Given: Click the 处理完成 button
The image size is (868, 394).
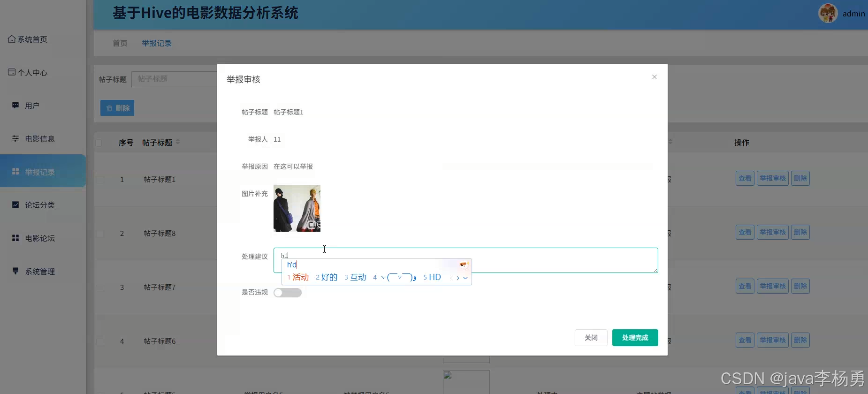Looking at the screenshot, I should [635, 338].
